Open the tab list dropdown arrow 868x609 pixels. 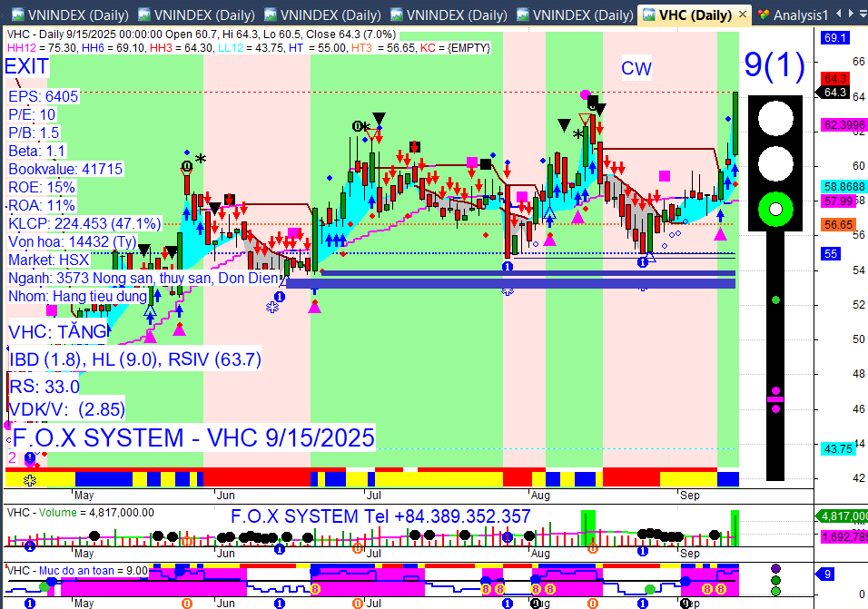tap(863, 14)
